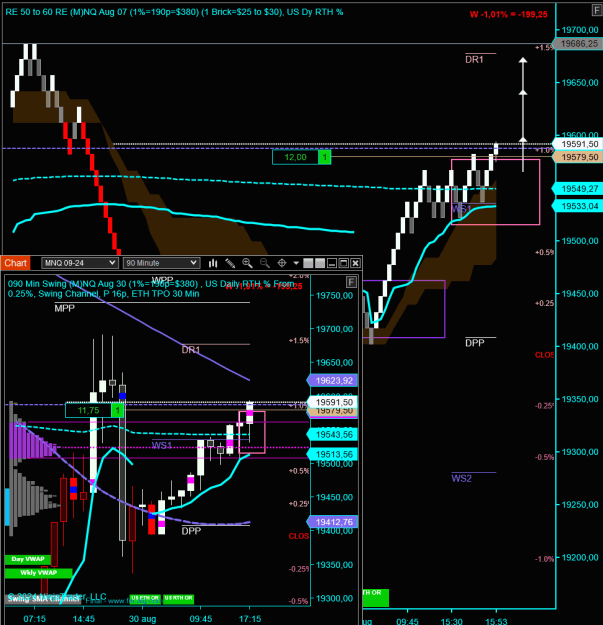603x625 pixels.
Task: Select the cyan 19543,56 price marker
Action: point(332,434)
